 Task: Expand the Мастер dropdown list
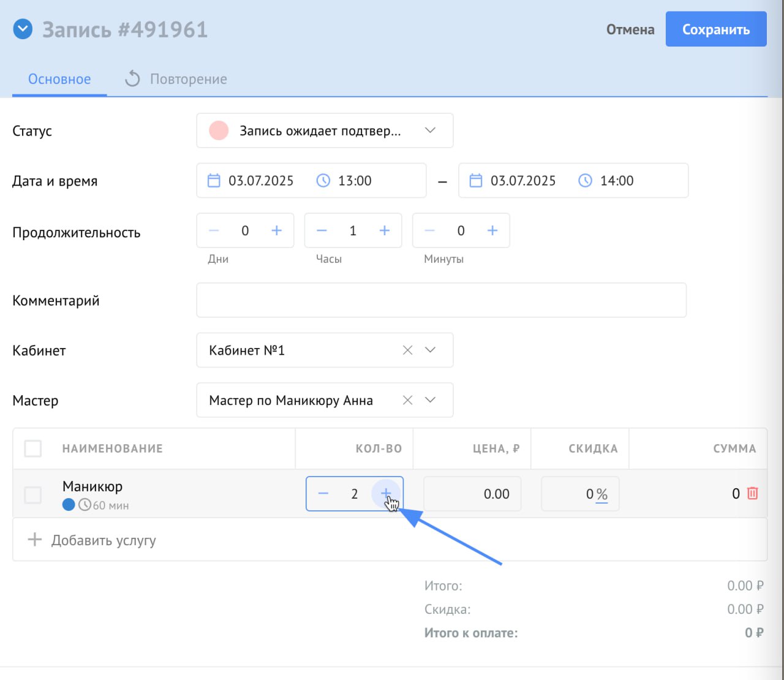click(x=430, y=401)
